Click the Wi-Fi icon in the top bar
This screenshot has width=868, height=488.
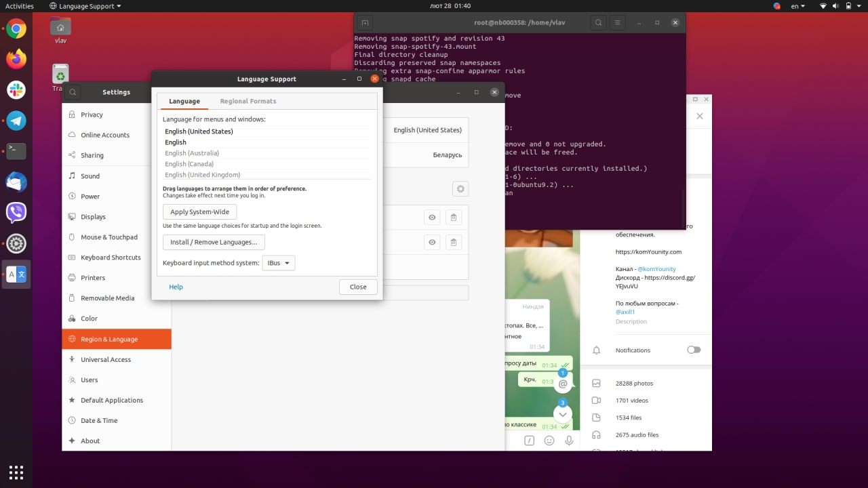(823, 6)
